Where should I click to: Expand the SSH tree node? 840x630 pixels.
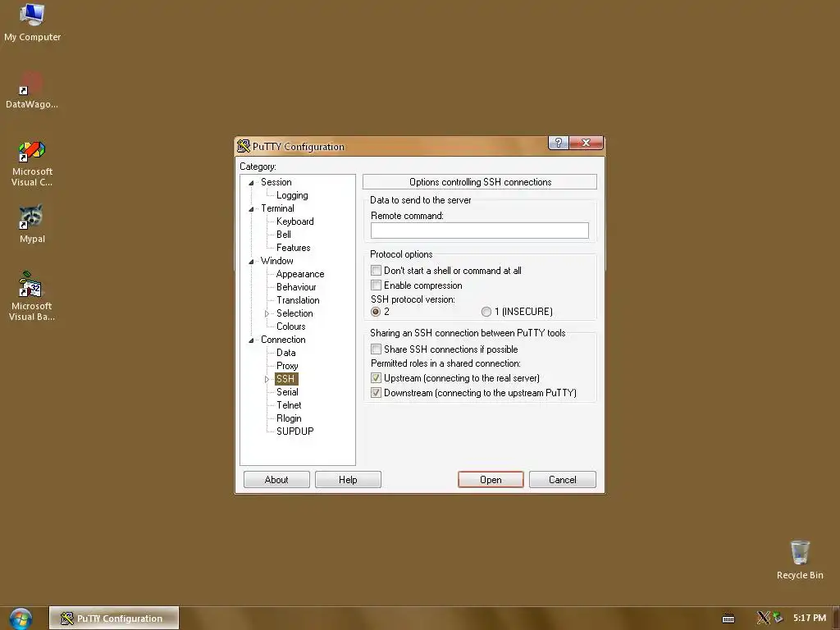click(267, 379)
